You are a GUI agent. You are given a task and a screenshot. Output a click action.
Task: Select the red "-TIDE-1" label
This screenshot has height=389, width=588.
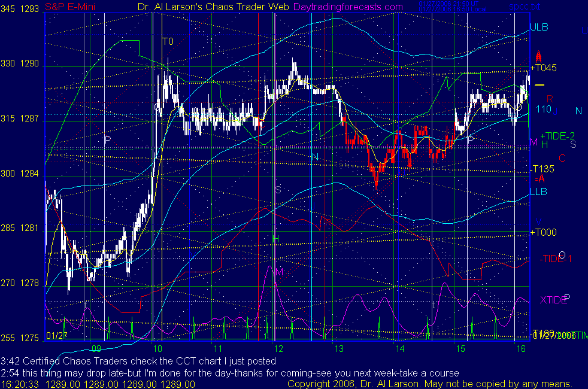pyautogui.click(x=556, y=259)
